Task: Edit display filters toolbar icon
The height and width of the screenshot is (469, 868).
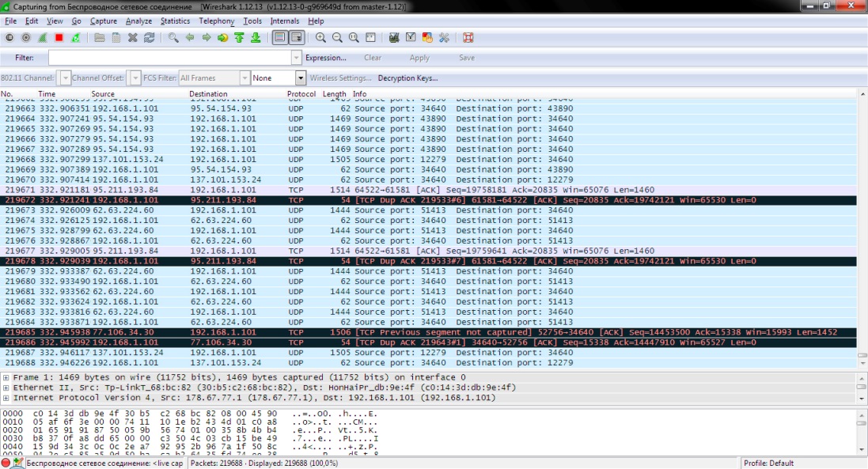Action: [411, 38]
